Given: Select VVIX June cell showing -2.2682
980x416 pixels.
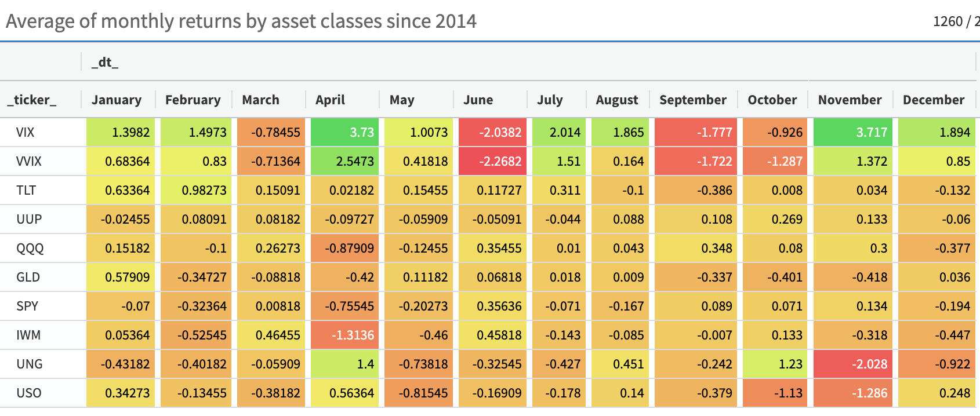Looking at the screenshot, I should click(492, 161).
